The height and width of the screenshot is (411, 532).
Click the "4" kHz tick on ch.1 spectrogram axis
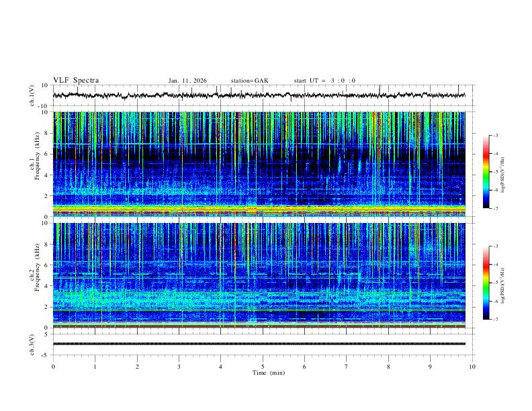coord(47,175)
